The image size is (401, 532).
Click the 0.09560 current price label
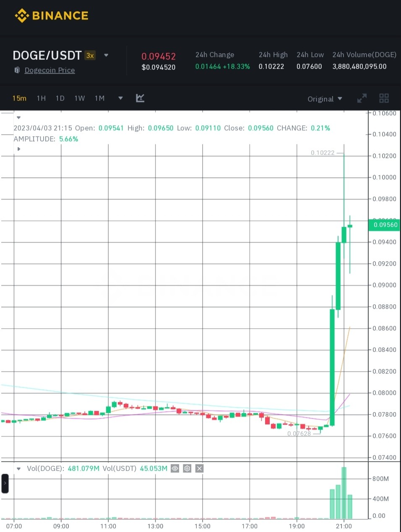click(384, 225)
